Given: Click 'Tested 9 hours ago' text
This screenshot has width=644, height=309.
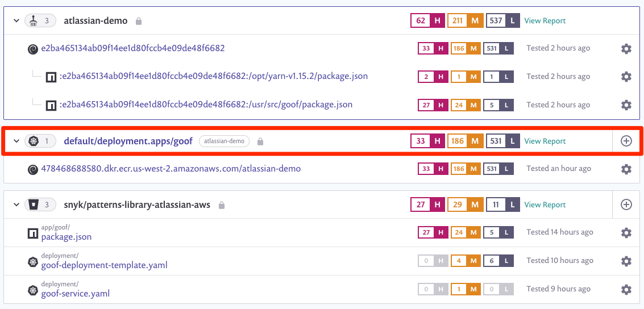Looking at the screenshot, I should (559, 289).
